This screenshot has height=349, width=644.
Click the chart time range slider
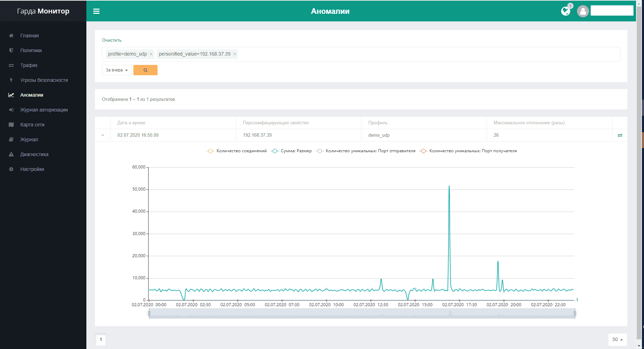pyautogui.click(x=362, y=313)
